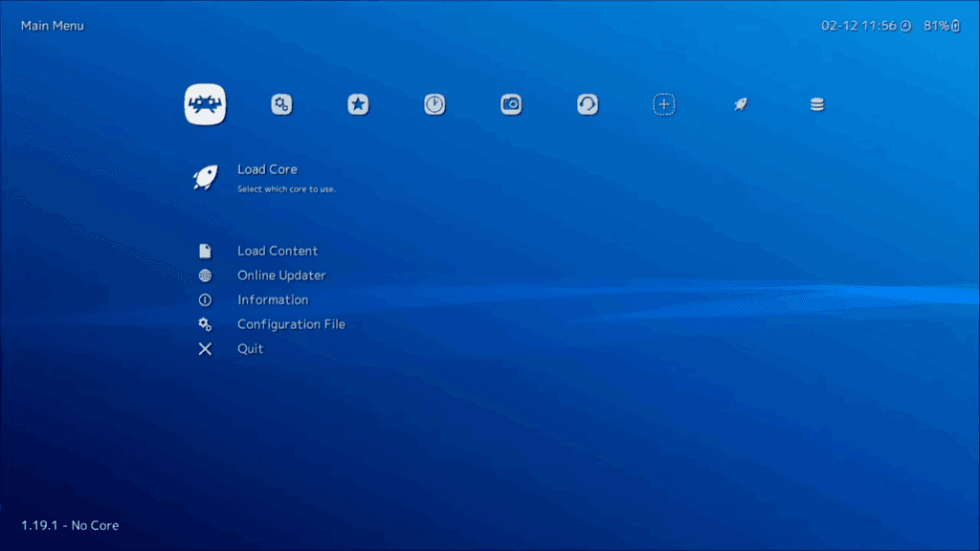The width and height of the screenshot is (980, 551).
Task: Open the Import Content plus tab
Action: (664, 104)
